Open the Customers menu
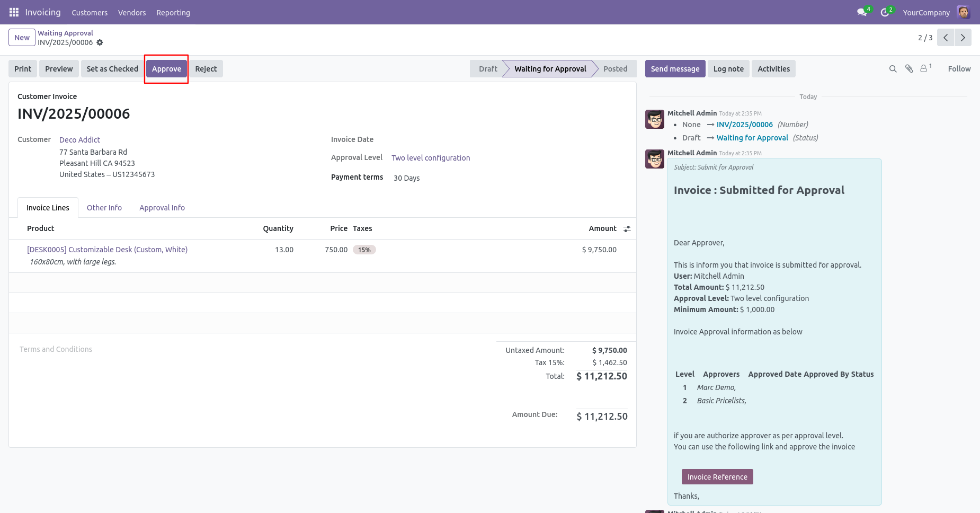The height and width of the screenshot is (513, 980). click(90, 13)
